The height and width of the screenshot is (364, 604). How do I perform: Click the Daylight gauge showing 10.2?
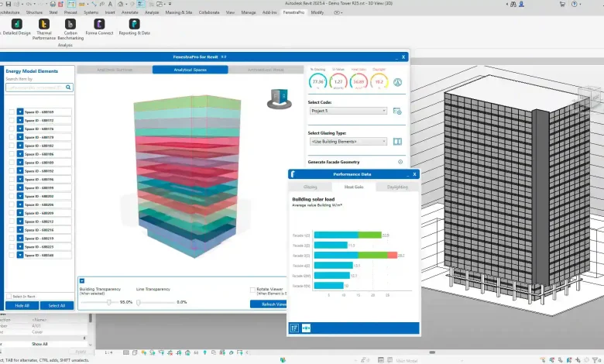(379, 81)
